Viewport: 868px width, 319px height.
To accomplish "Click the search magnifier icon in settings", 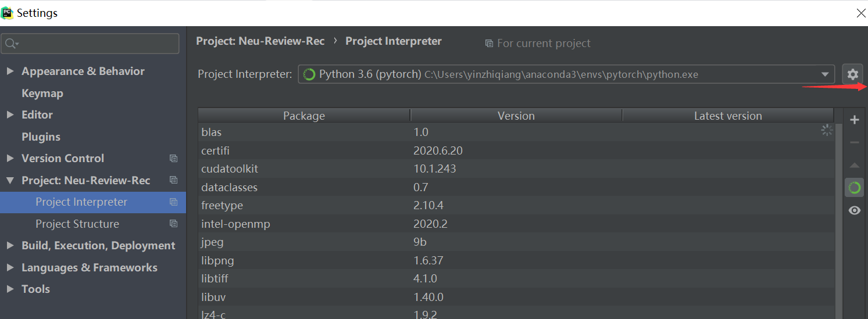I will click(x=11, y=44).
